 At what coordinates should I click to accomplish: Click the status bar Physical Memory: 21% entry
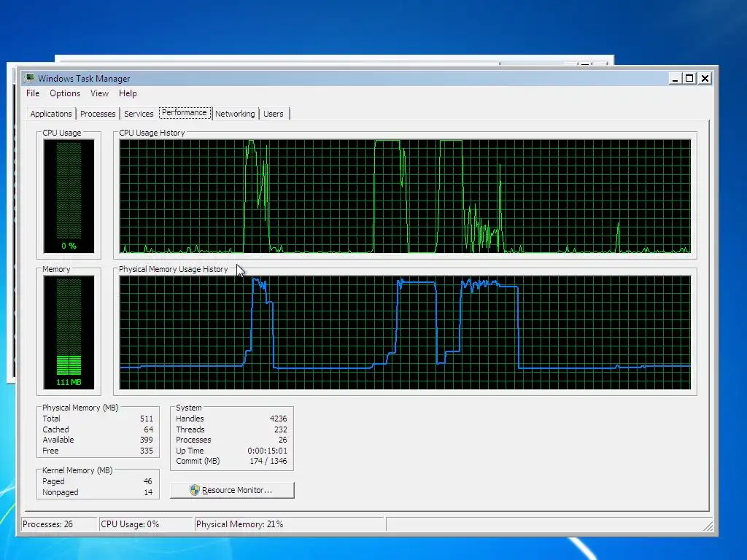point(289,524)
